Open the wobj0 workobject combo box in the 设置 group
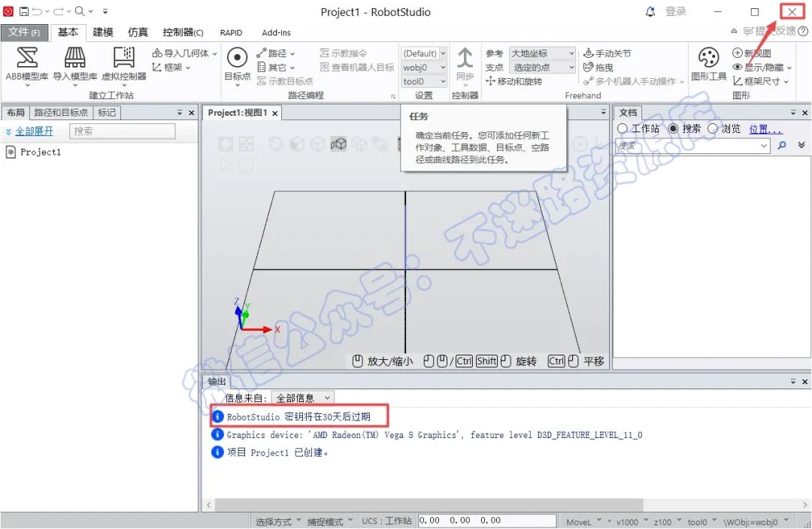The height and width of the screenshot is (529, 812). click(423, 68)
